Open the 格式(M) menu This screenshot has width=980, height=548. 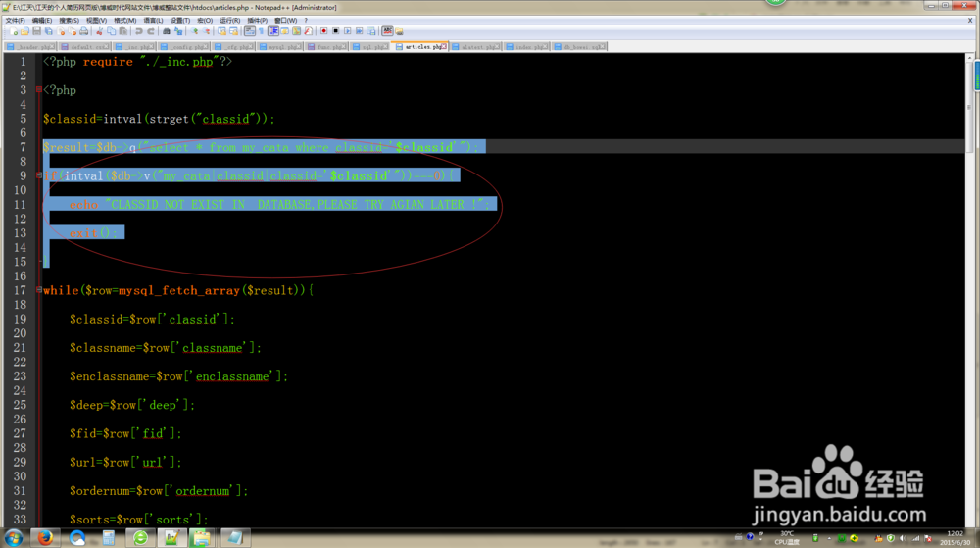coord(124,20)
